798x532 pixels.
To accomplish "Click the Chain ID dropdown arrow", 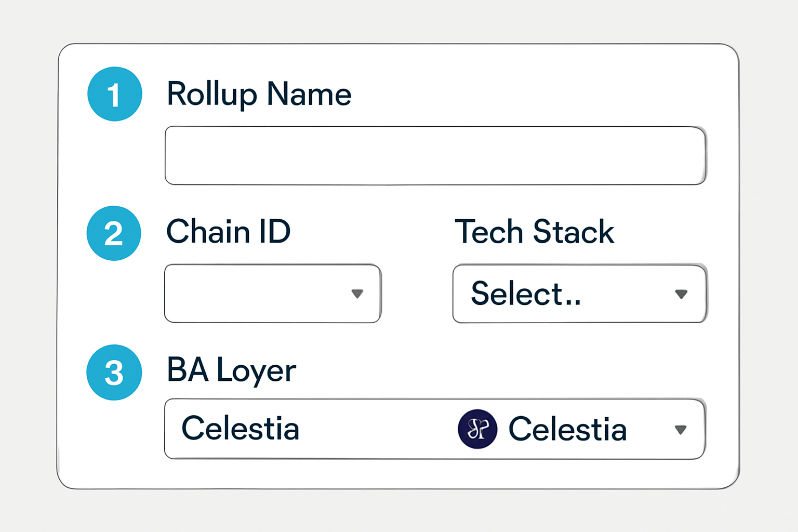I will 357,294.
